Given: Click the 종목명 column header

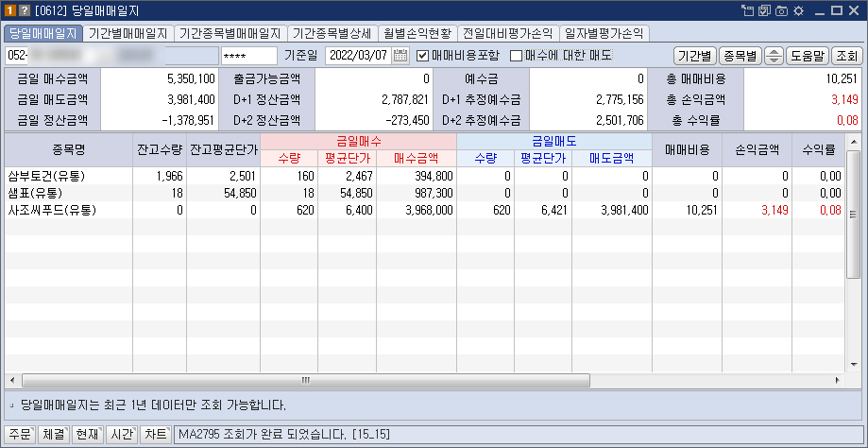Looking at the screenshot, I should click(69, 149).
